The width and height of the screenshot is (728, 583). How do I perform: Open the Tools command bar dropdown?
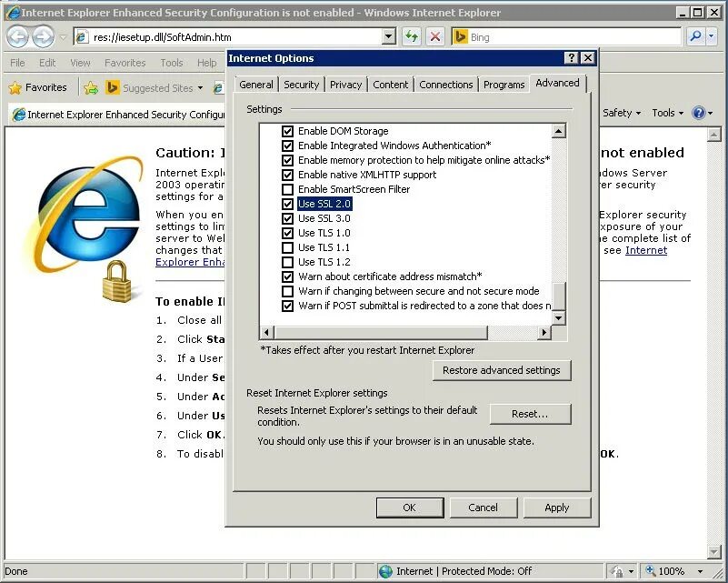[668, 113]
